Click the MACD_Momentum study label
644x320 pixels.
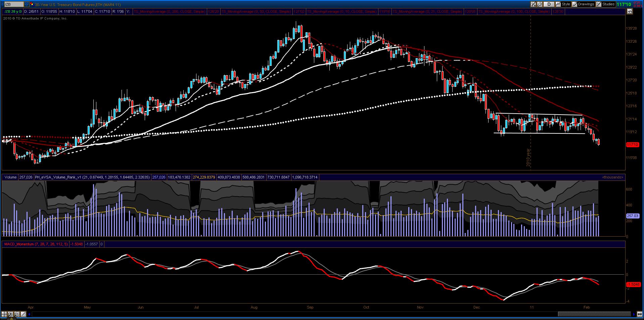point(36,244)
